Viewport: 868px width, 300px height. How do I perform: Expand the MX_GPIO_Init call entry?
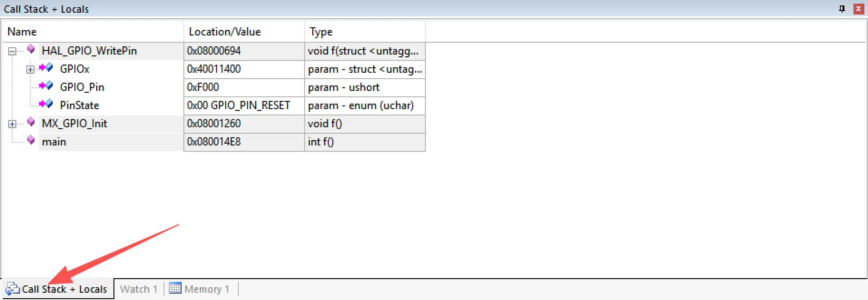[12, 124]
